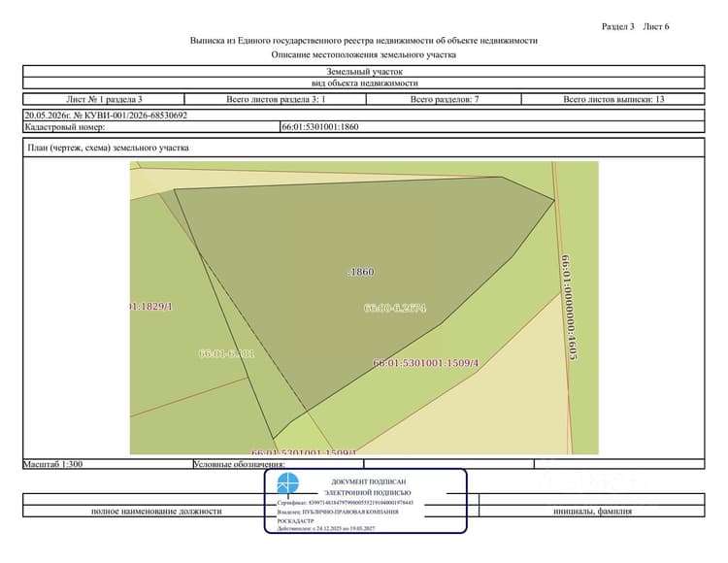Click the 'Всего листов выписки: 13' cell

613,99
